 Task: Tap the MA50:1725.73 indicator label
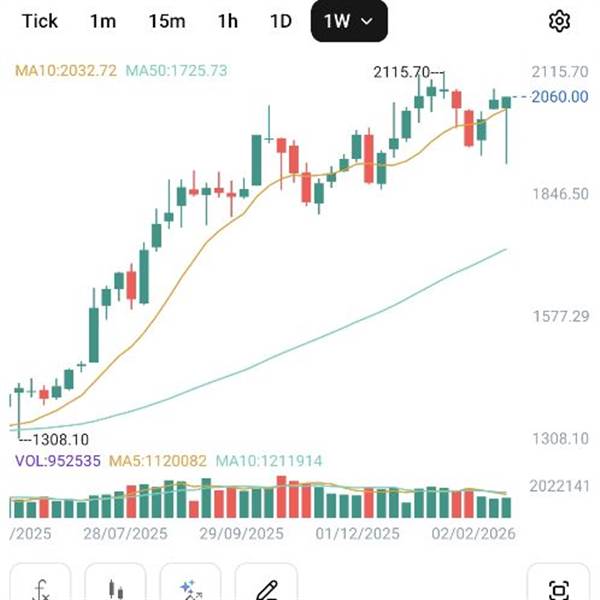tap(176, 71)
